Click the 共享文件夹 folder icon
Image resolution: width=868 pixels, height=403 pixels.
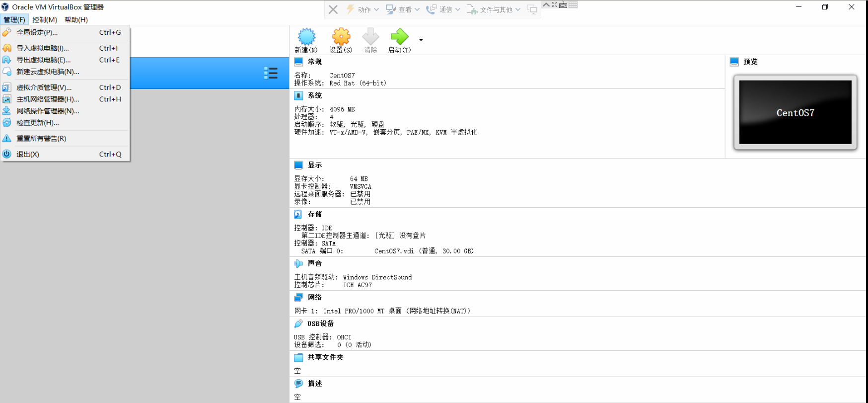298,357
